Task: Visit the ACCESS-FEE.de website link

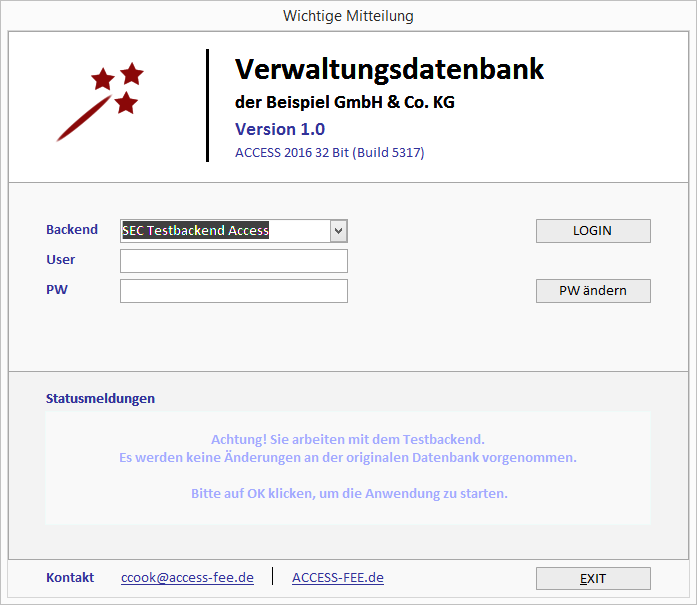Action: tap(337, 577)
